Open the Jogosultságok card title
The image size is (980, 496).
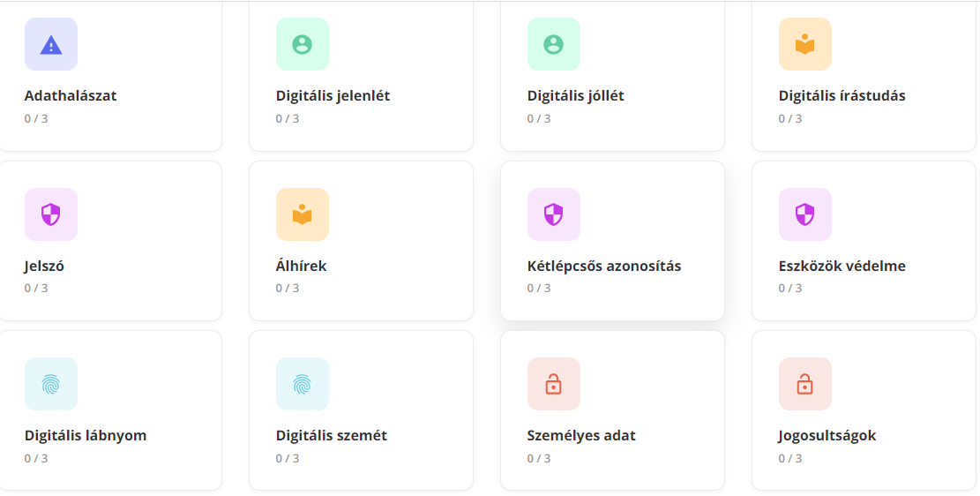point(827,435)
